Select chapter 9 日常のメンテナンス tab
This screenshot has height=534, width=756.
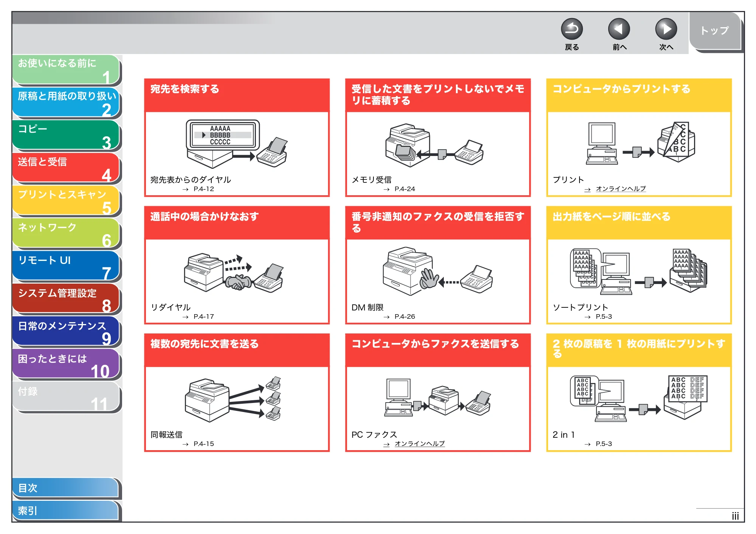[x=66, y=332]
